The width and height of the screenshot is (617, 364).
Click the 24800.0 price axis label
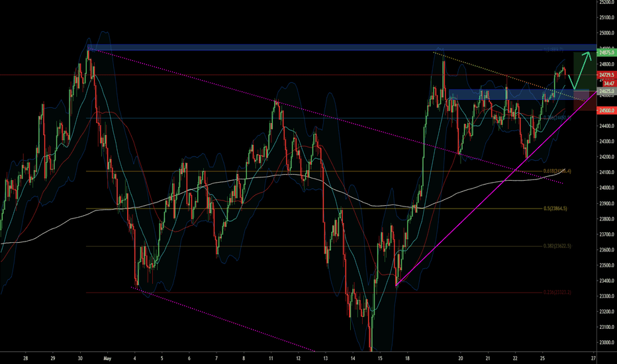point(607,64)
